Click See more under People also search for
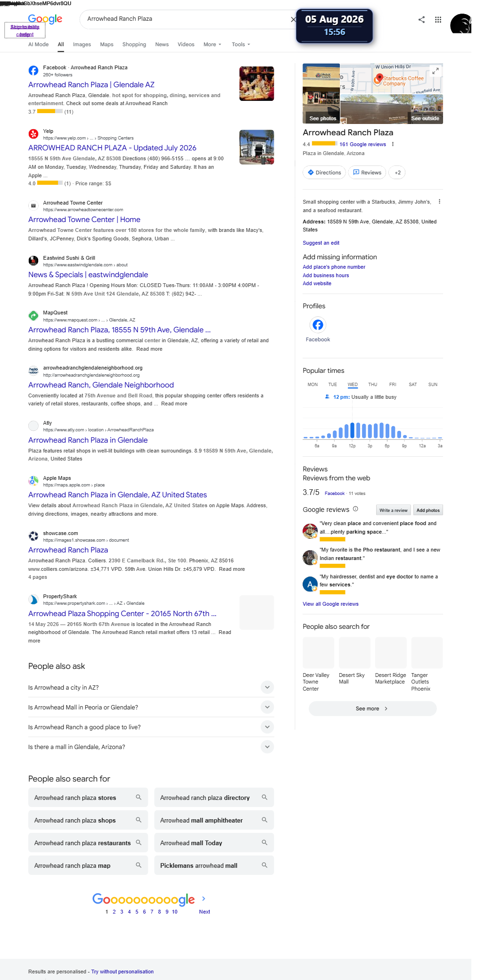 [x=372, y=708]
